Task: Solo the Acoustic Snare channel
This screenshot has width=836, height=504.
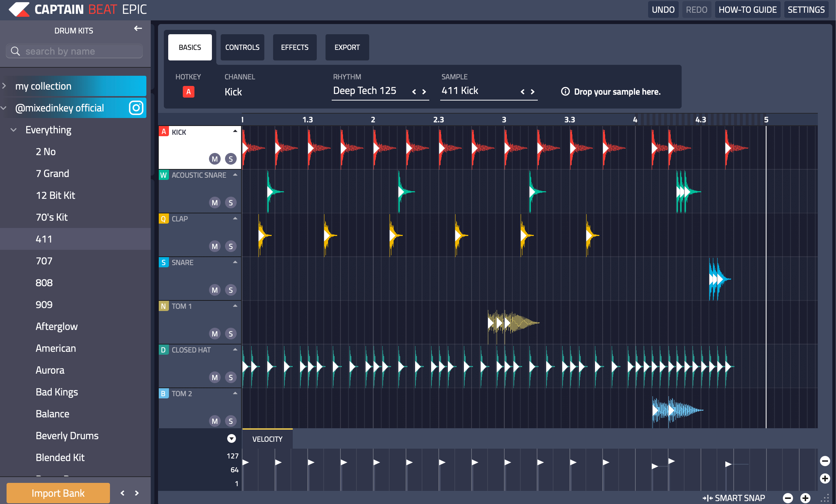Action: [230, 202]
